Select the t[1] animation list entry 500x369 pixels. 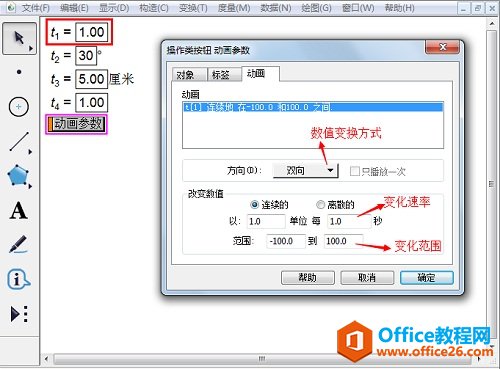tap(313, 107)
